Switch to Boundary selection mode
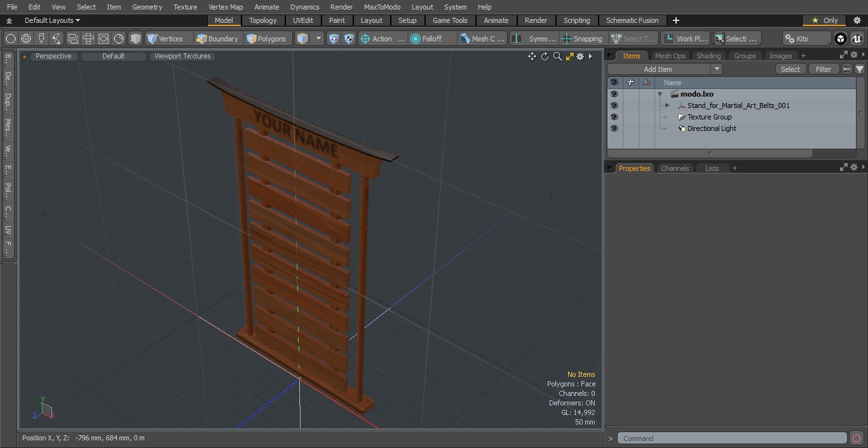Image resolution: width=868 pixels, height=448 pixels. click(217, 39)
